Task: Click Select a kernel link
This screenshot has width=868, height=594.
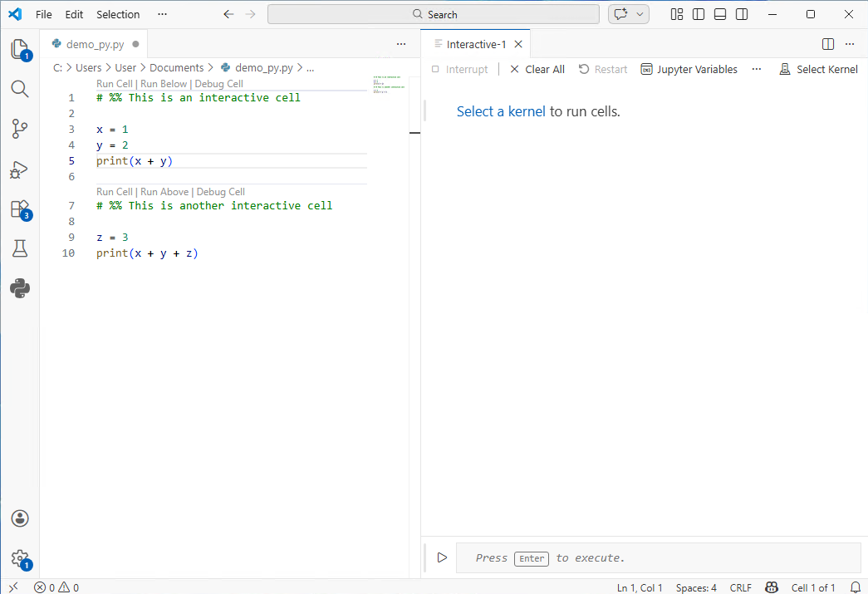Action: click(501, 110)
